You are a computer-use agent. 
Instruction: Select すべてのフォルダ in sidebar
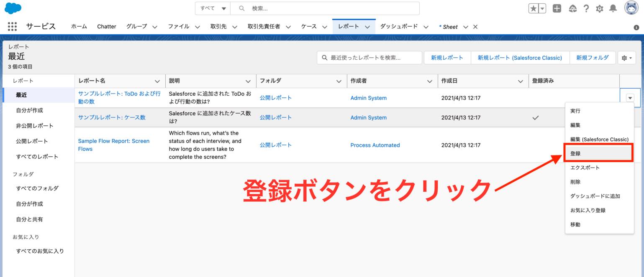(x=38, y=188)
